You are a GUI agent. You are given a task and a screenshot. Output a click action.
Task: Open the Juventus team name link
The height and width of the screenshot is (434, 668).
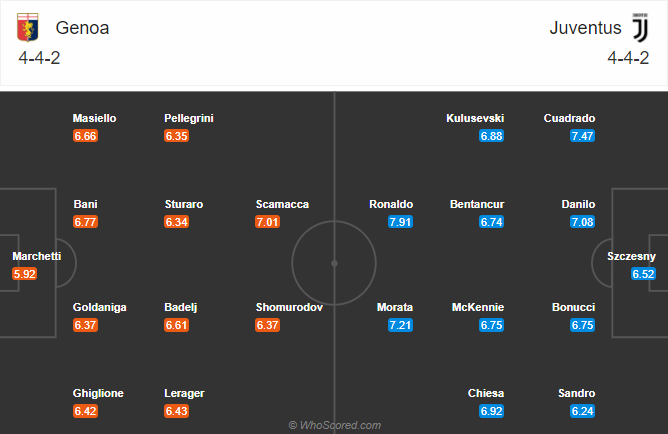[x=585, y=28]
